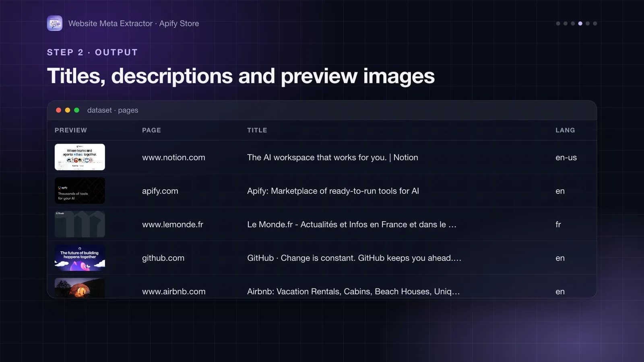The height and width of the screenshot is (362, 644).
Task: Select the first slide indicator dot
Action: (558, 23)
